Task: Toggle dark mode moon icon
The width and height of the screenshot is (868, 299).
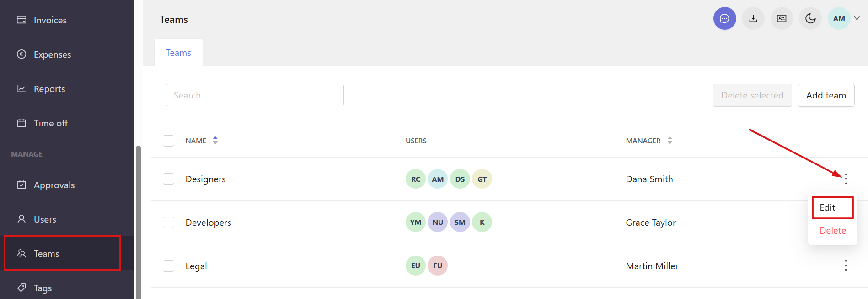Action: pos(810,18)
